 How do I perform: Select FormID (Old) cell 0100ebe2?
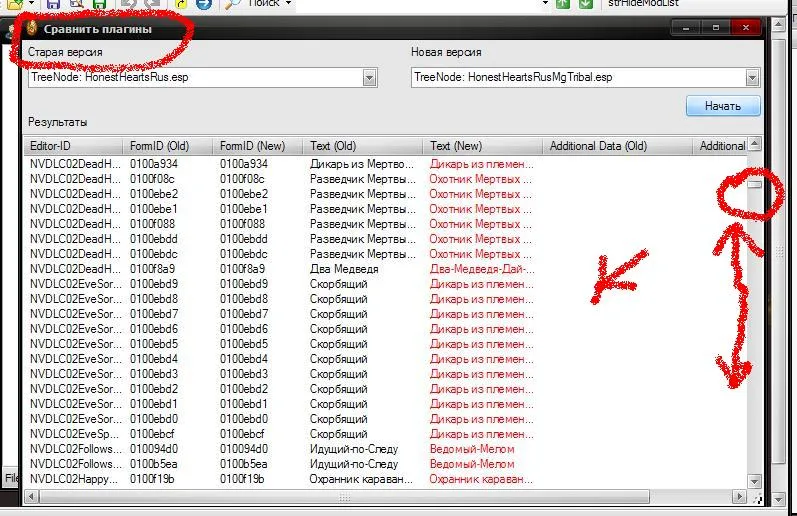point(154,194)
